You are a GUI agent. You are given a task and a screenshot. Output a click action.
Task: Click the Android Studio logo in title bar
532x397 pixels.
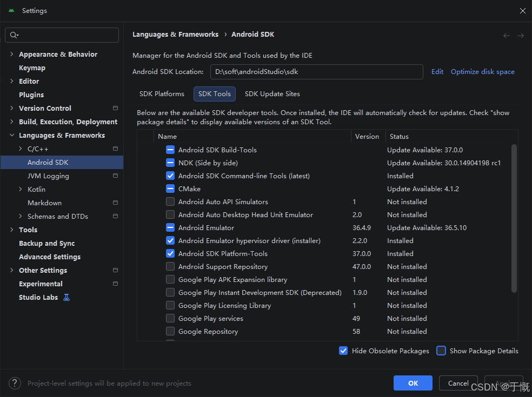tap(11, 10)
